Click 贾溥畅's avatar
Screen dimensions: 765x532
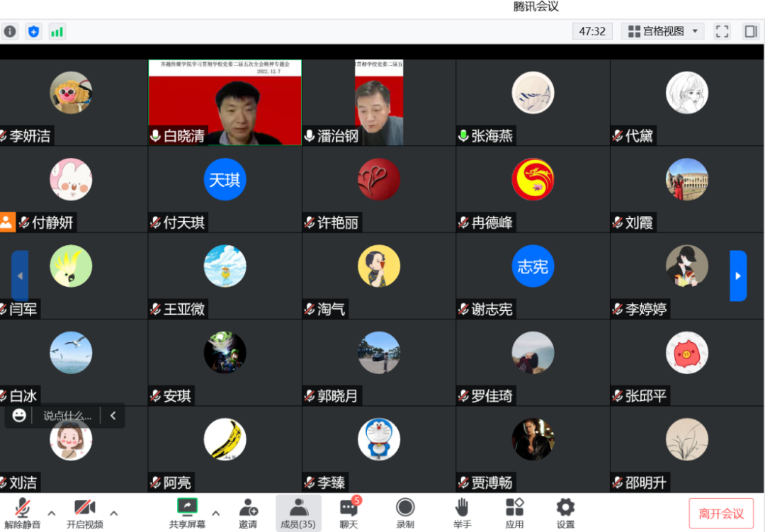(x=533, y=439)
